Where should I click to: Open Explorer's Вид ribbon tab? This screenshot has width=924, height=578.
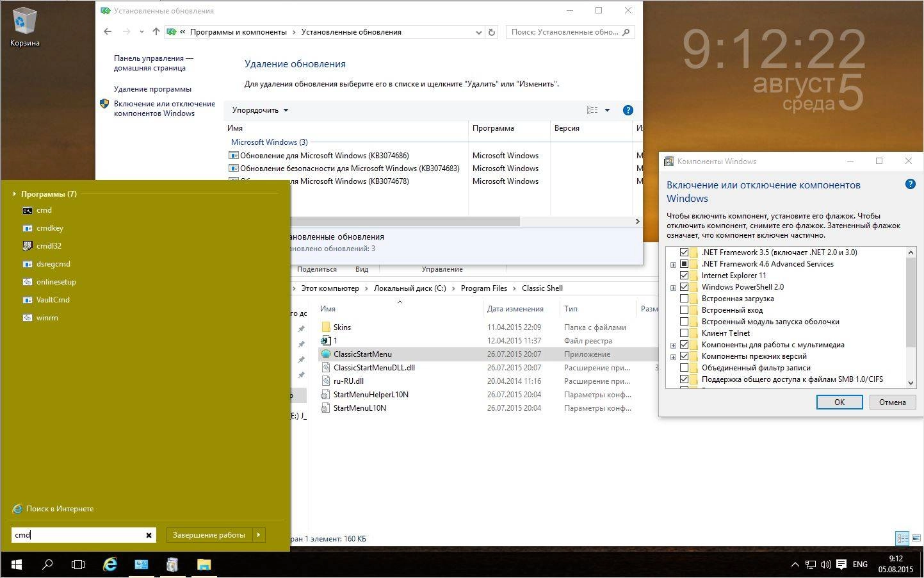pos(362,269)
